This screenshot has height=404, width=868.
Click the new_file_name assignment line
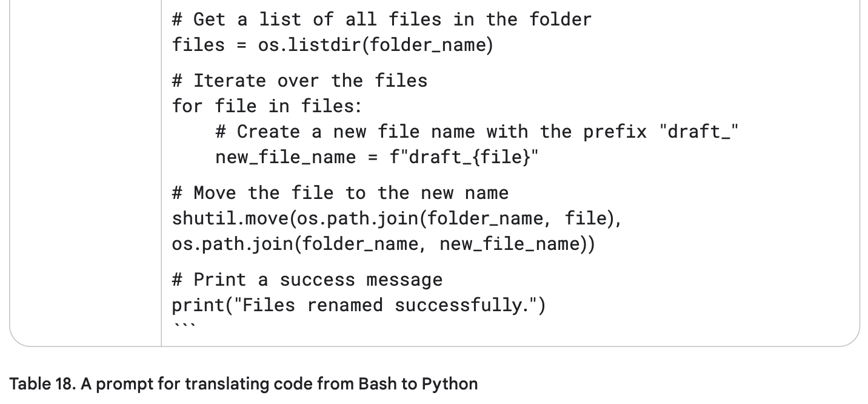pyautogui.click(x=377, y=157)
